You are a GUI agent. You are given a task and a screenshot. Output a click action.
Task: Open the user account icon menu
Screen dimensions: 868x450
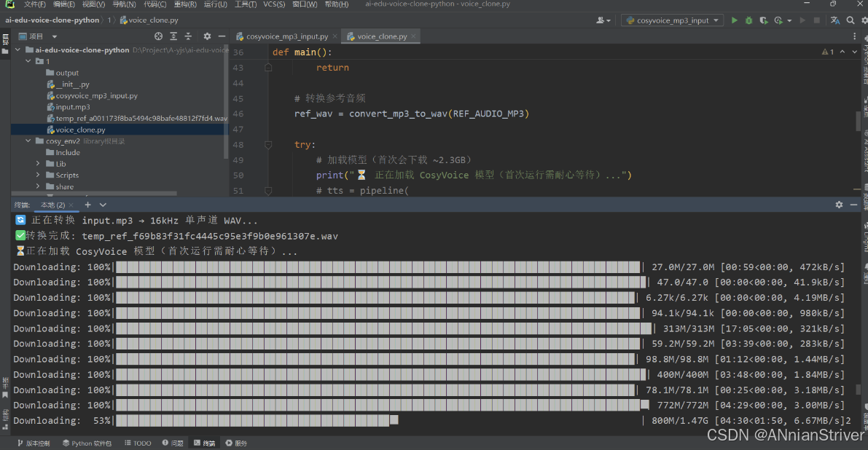tap(603, 20)
